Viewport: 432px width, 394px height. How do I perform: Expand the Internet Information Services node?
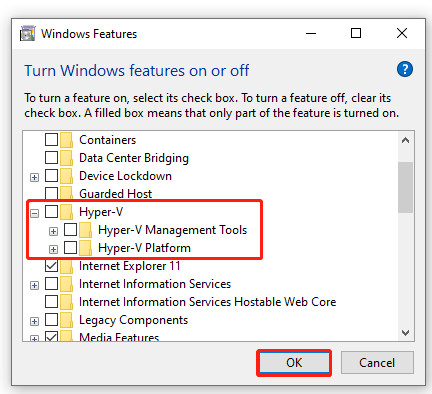click(34, 285)
